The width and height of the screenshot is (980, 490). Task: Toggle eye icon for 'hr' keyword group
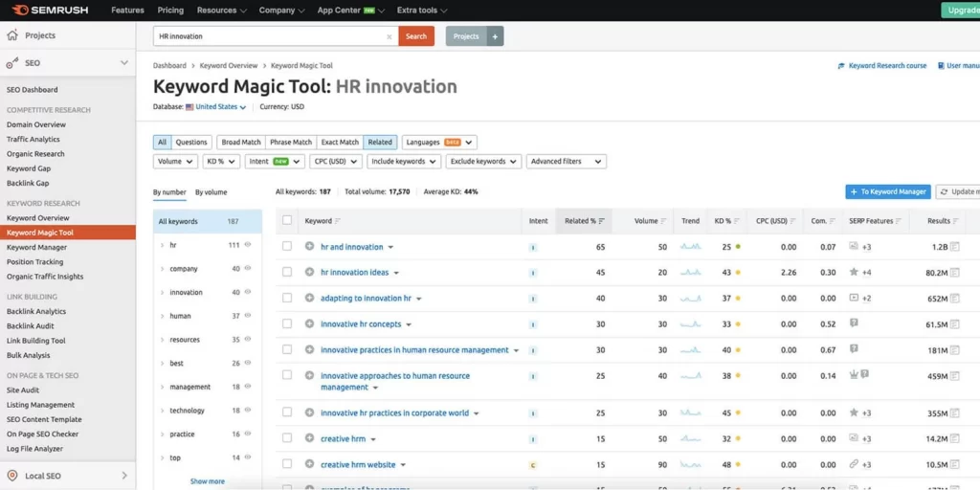(248, 244)
